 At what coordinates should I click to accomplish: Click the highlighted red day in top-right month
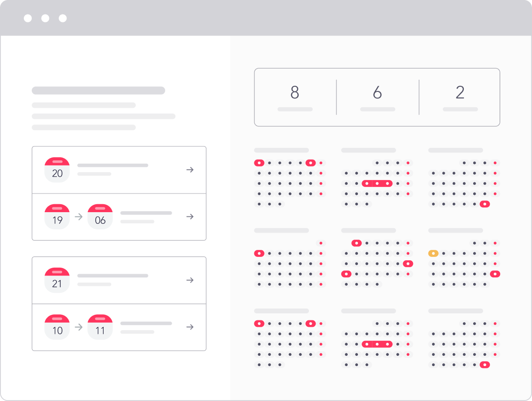point(485,204)
